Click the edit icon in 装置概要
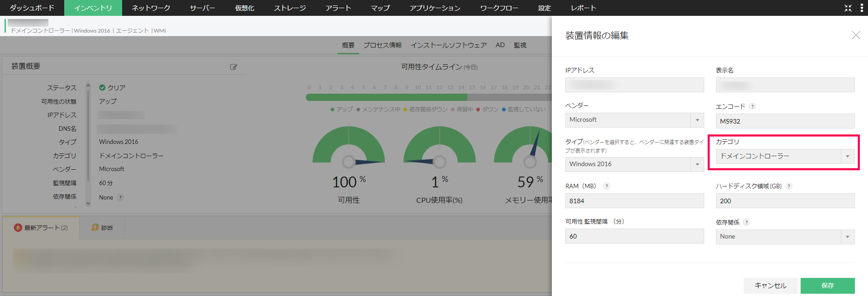 pos(233,67)
